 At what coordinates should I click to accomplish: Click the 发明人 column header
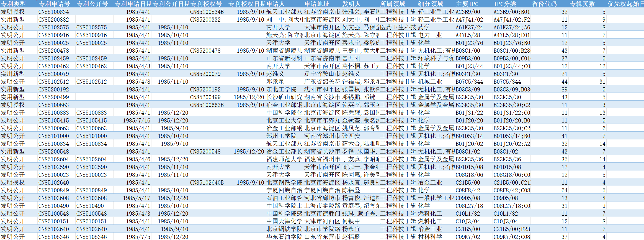point(351,4)
